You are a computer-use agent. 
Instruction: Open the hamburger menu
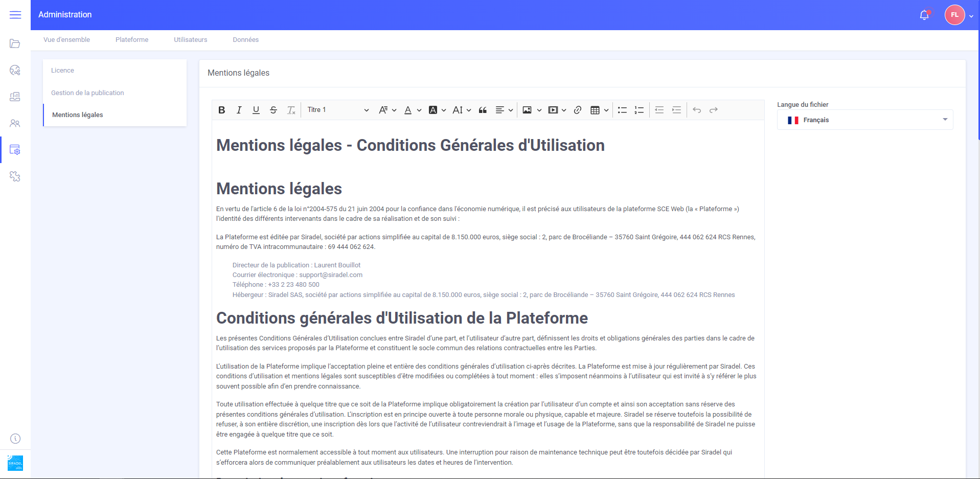(x=15, y=15)
